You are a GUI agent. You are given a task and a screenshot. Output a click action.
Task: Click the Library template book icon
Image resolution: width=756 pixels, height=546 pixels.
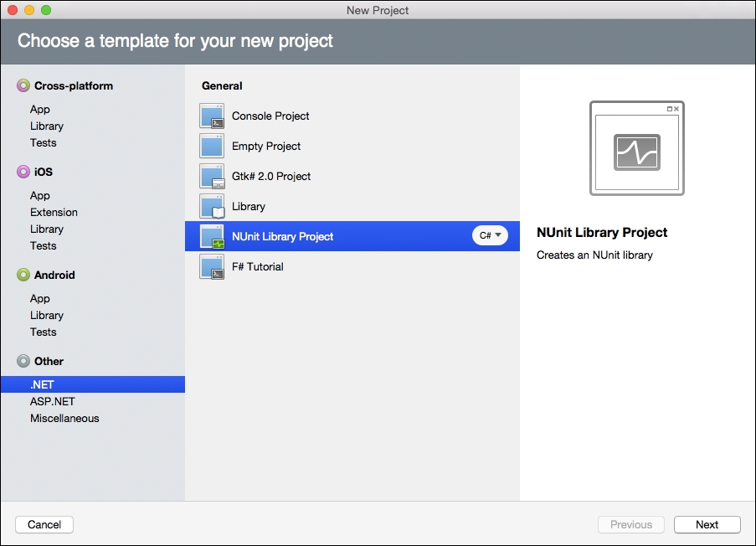click(212, 207)
